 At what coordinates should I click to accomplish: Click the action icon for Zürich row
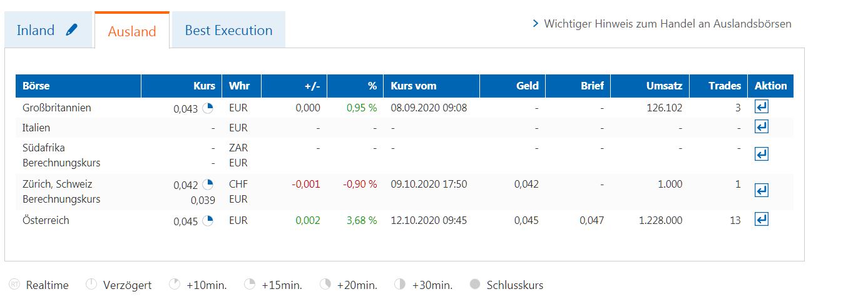(x=762, y=190)
